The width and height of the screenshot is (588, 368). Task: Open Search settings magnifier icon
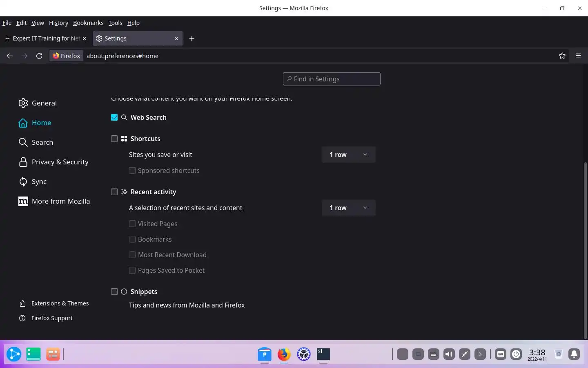(23, 142)
